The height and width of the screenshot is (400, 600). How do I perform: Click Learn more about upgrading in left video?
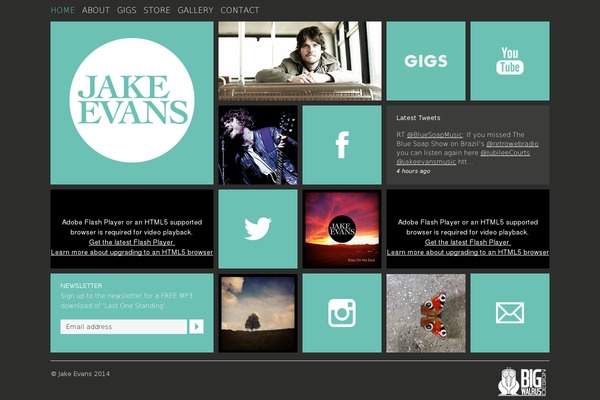(x=132, y=252)
